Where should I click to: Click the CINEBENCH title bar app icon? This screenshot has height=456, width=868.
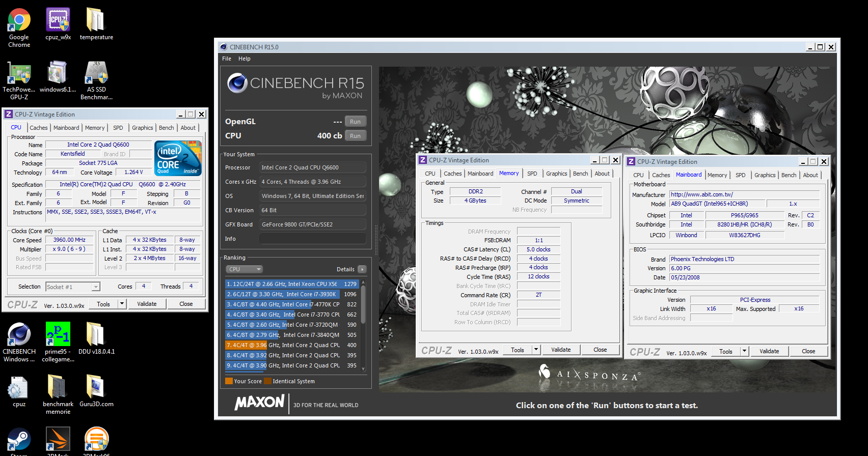[223, 47]
